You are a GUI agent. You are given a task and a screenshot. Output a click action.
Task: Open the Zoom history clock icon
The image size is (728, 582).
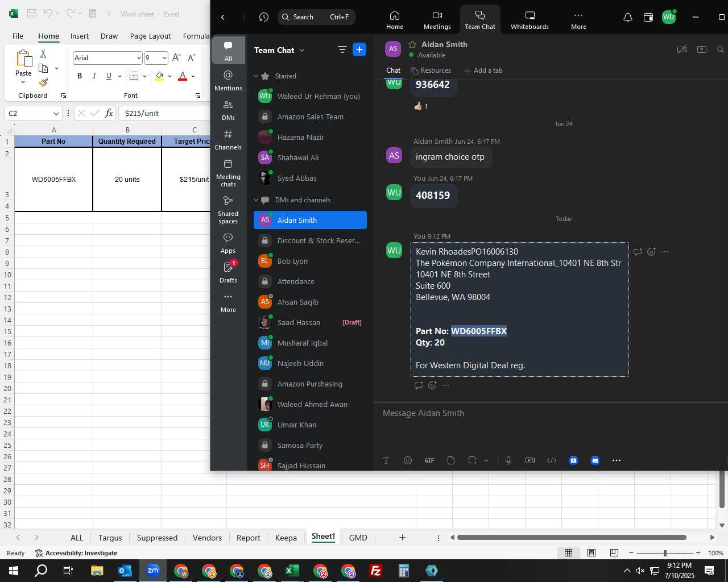coord(263,17)
